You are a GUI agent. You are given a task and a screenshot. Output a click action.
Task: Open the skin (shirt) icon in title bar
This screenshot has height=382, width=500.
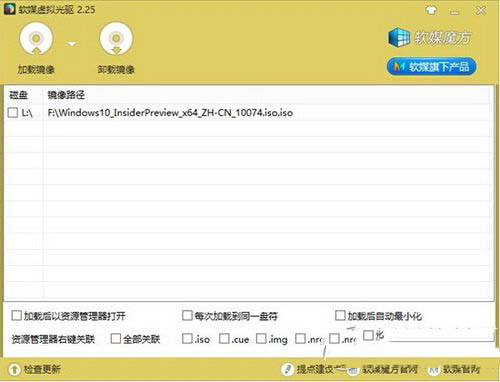coord(431,10)
